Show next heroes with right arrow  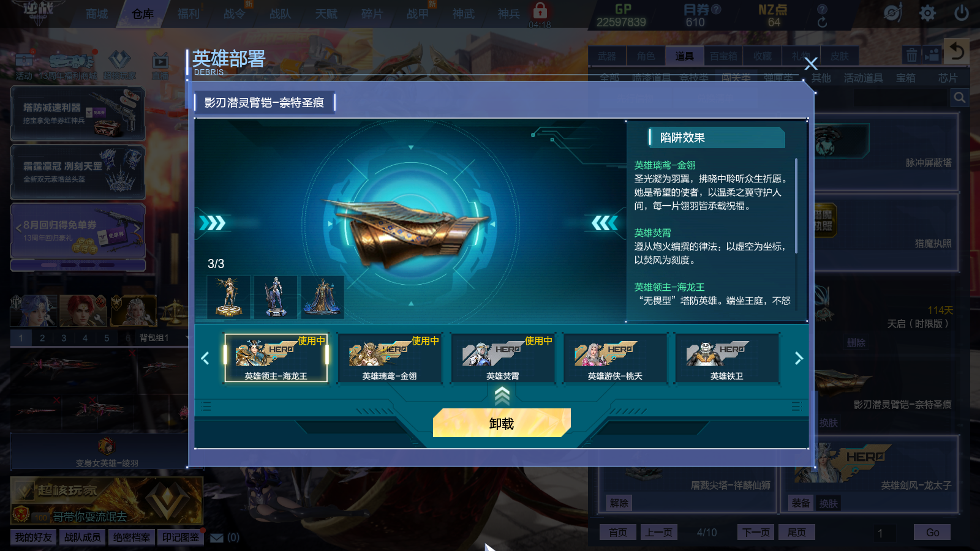coord(798,358)
